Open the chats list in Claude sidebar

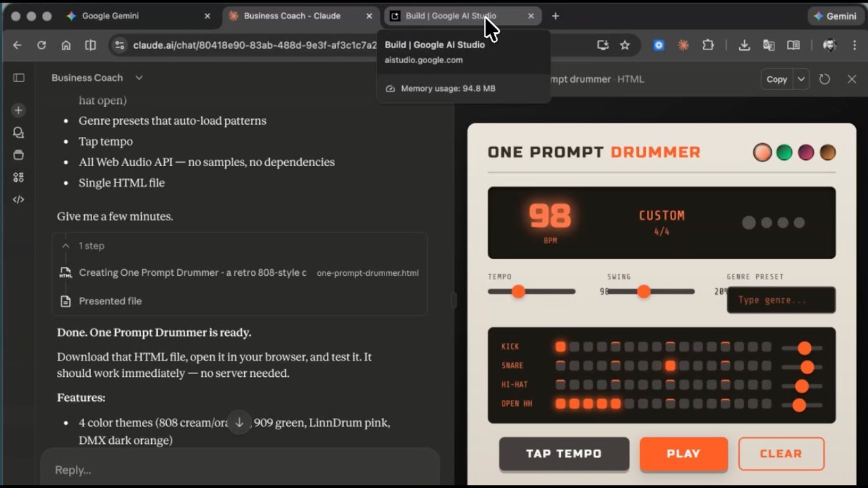[18, 133]
